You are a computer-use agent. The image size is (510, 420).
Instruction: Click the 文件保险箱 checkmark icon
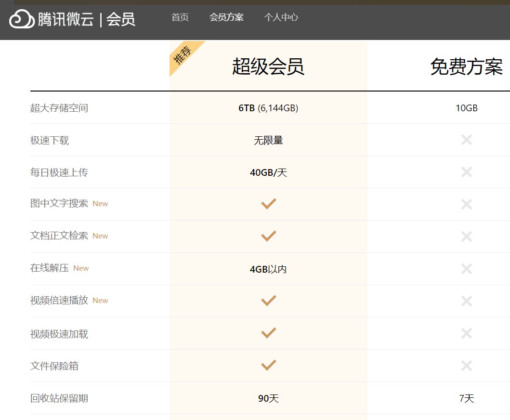pyautogui.click(x=268, y=365)
